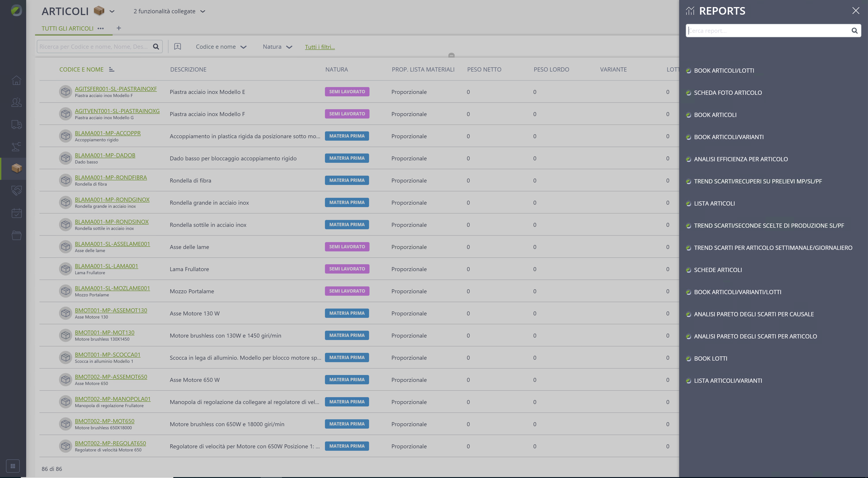Open the Codice e nome filter dropdown
The width and height of the screenshot is (868, 478).
point(221,47)
